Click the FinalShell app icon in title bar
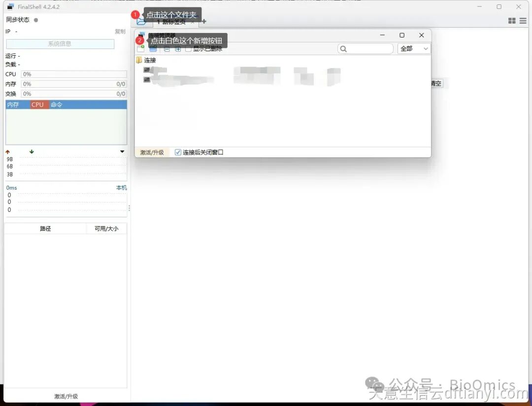Image resolution: width=532 pixels, height=406 pixels. pyautogui.click(x=10, y=7)
